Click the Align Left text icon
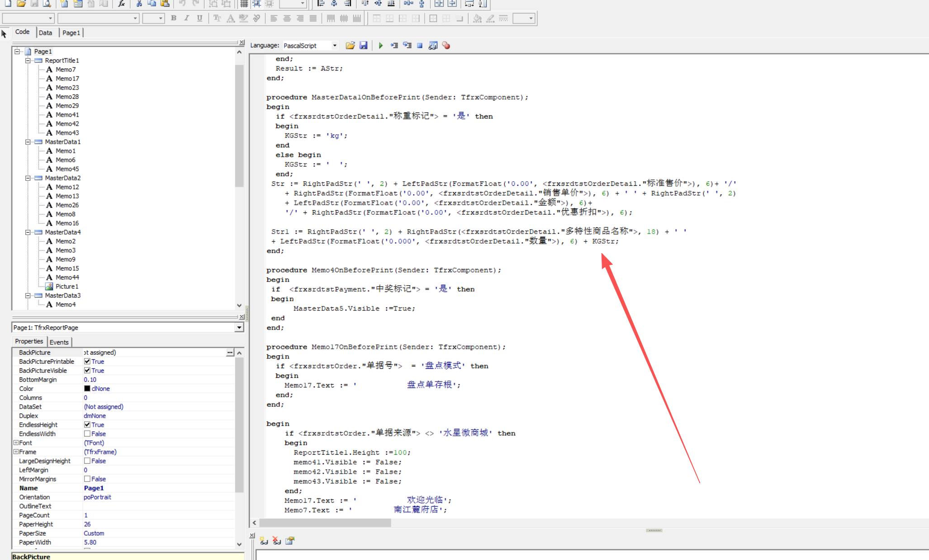Screen dimensions: 929x560 point(274,19)
